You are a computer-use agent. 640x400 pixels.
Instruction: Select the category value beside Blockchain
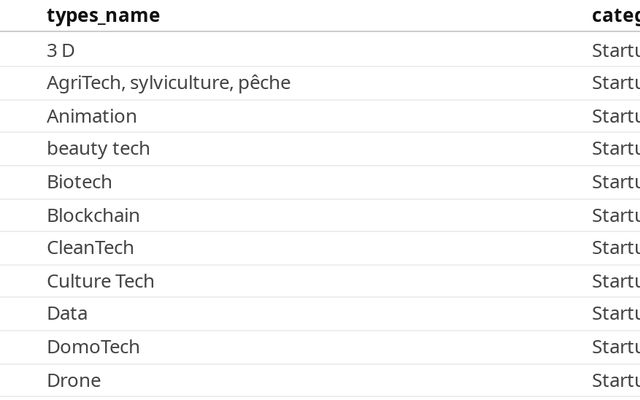coord(615,215)
